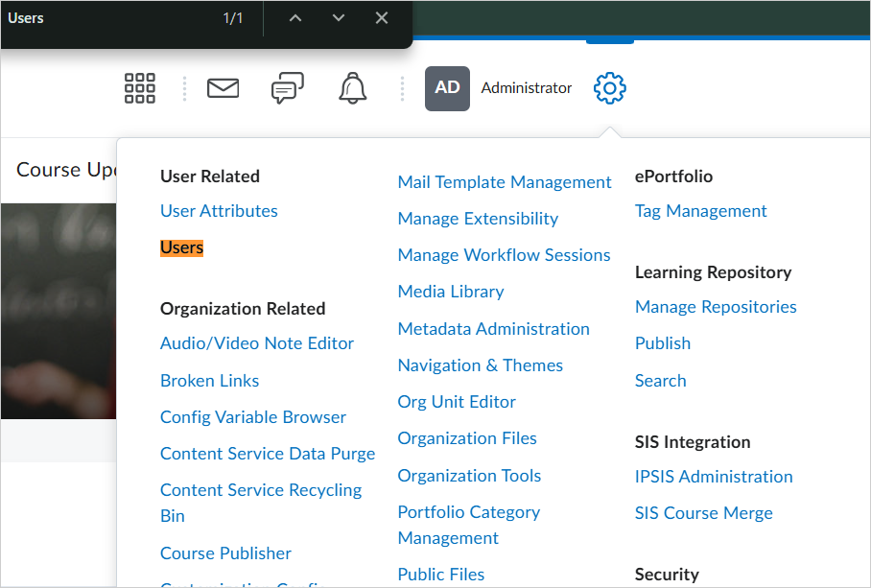Jump to next match with down arrow

pyautogui.click(x=338, y=17)
